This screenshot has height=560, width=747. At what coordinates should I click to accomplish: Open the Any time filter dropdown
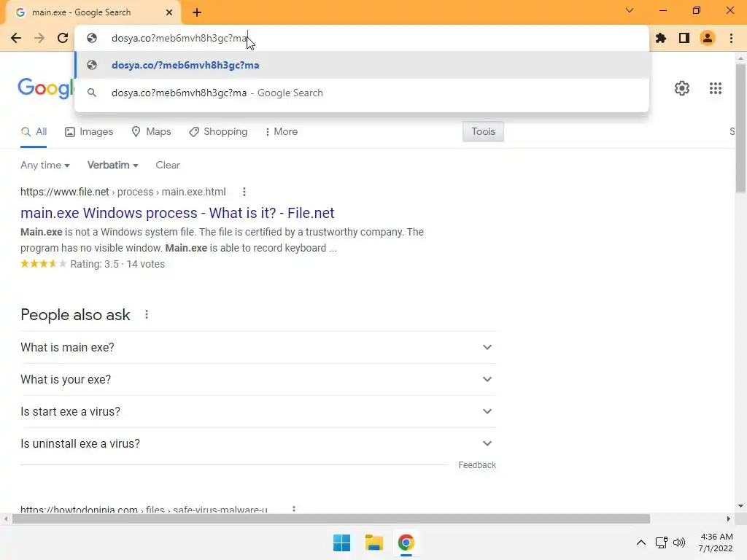tap(45, 166)
